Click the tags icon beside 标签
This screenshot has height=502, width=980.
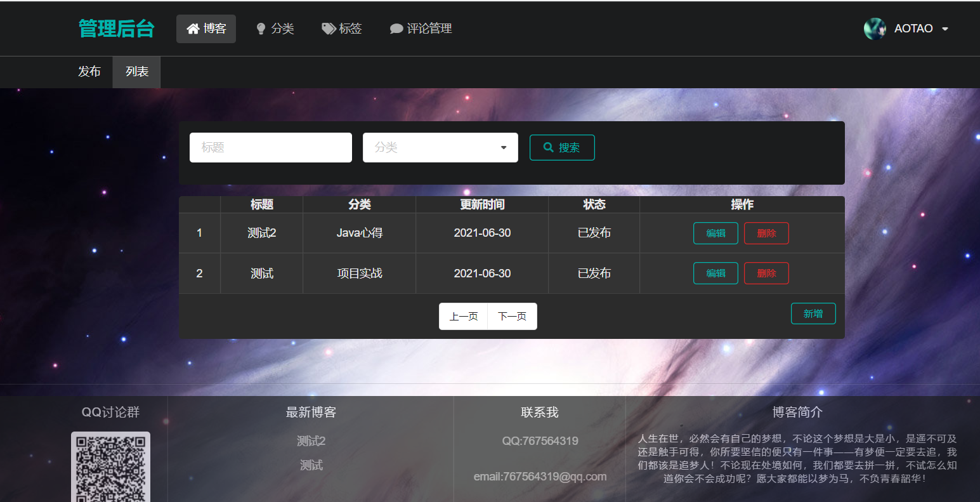(x=329, y=29)
